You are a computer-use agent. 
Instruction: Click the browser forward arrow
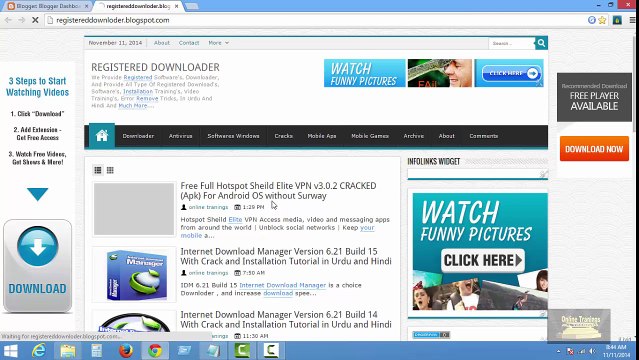(22, 20)
